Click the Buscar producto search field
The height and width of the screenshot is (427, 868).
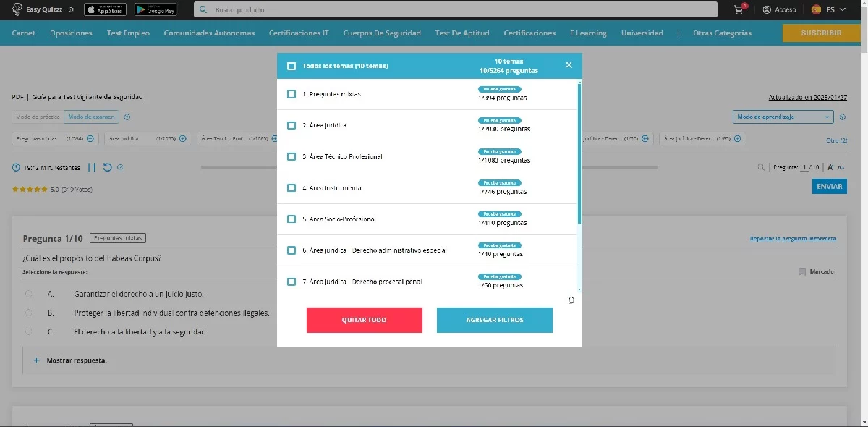[x=463, y=9]
